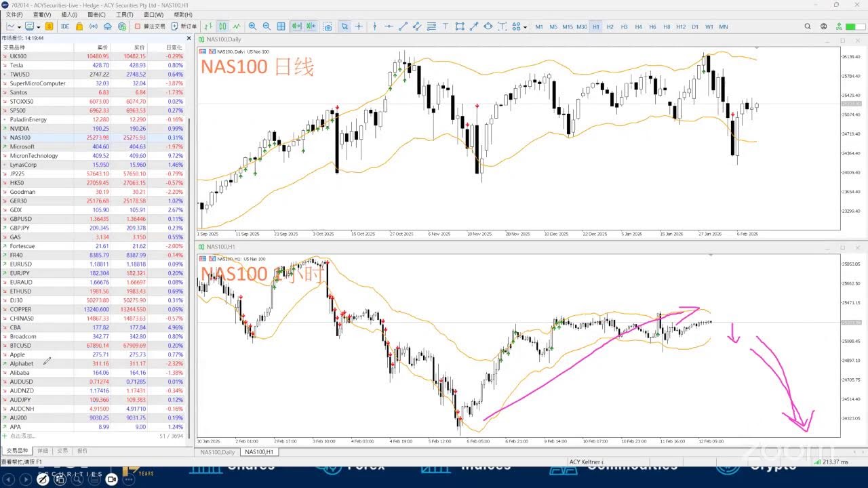Sort by the 日变化 column header
868x488 pixels.
coord(174,47)
